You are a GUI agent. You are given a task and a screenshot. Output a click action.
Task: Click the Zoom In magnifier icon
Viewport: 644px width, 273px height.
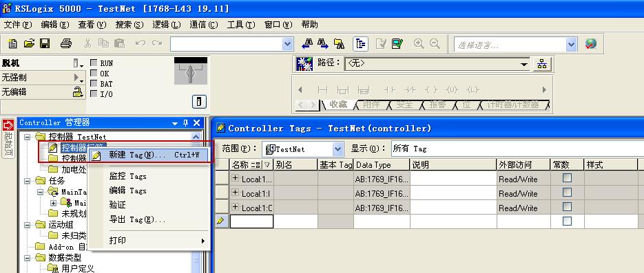419,43
